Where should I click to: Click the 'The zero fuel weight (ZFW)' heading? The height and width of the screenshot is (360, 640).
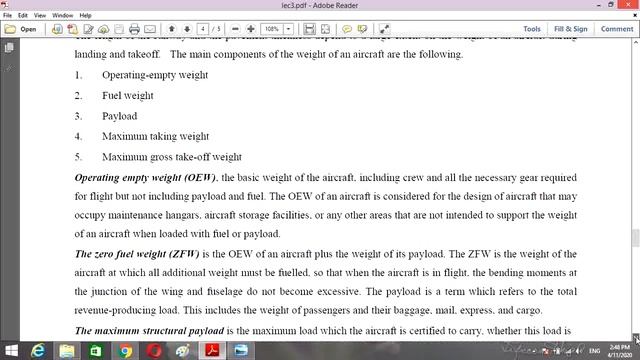(137, 254)
